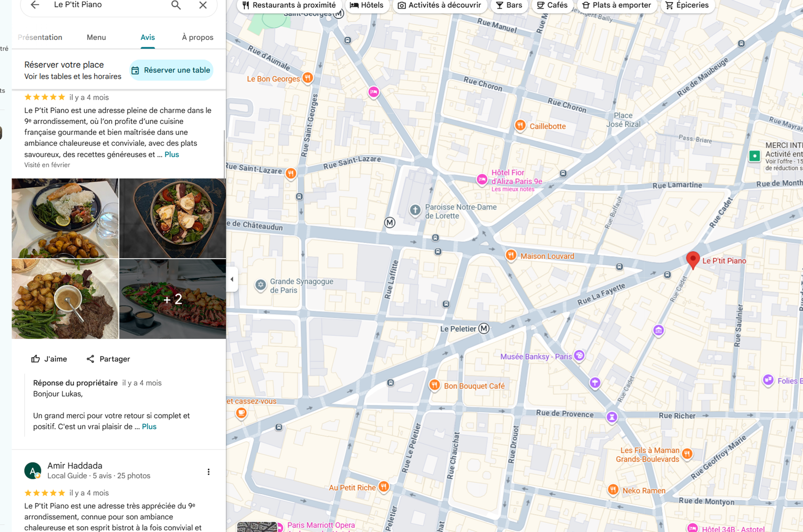803x532 pixels.
Task: Open the steak with sauce photo
Action: tap(65, 299)
